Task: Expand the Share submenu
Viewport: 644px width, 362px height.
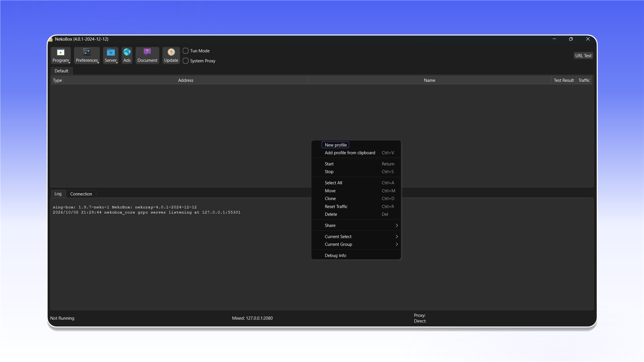Action: pyautogui.click(x=356, y=226)
